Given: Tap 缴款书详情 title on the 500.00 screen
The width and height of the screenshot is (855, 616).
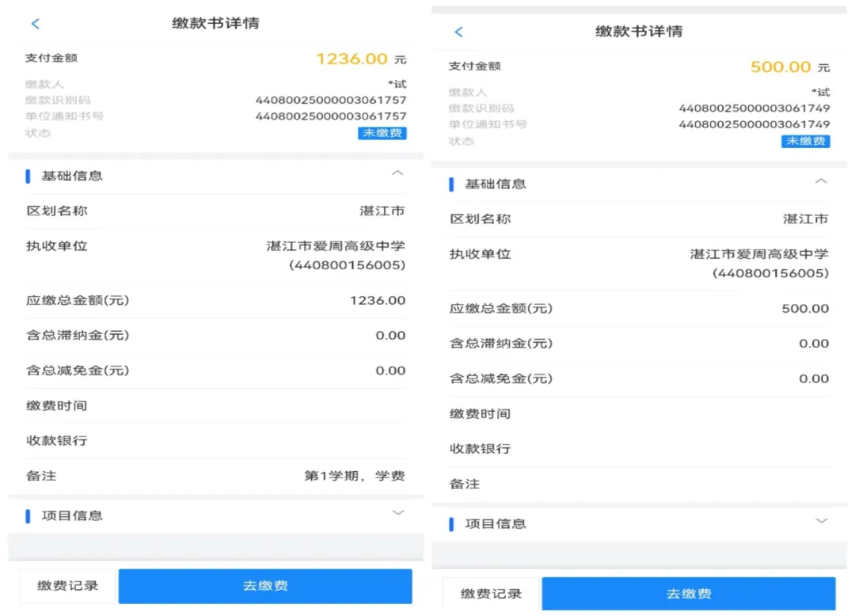Looking at the screenshot, I should [x=639, y=32].
